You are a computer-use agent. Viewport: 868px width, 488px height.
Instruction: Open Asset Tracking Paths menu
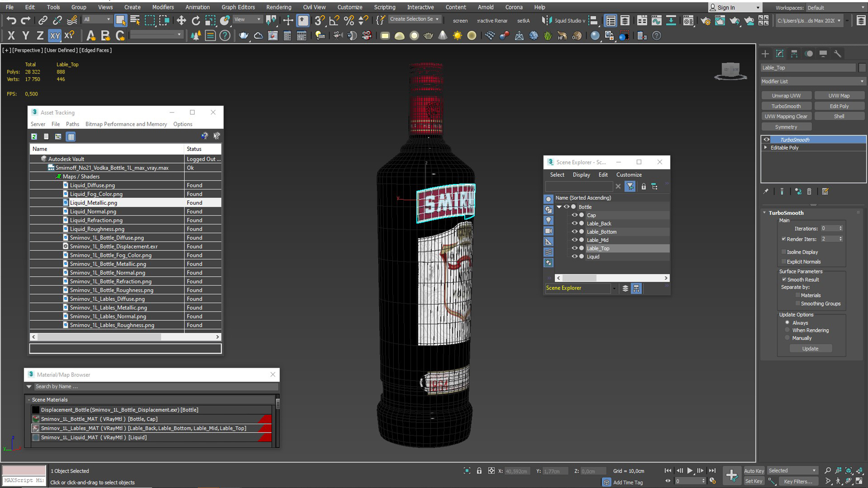click(72, 124)
